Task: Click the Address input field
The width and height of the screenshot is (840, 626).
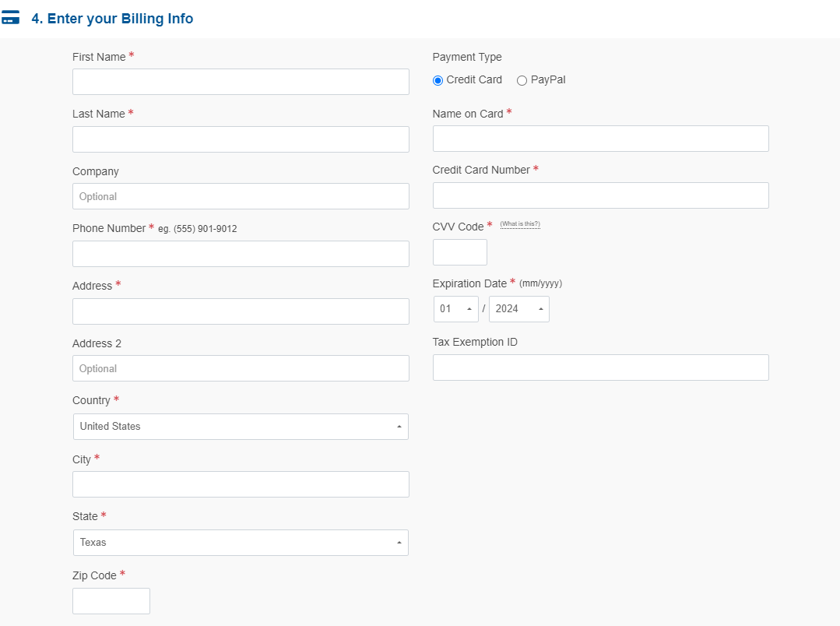Action: click(x=241, y=311)
